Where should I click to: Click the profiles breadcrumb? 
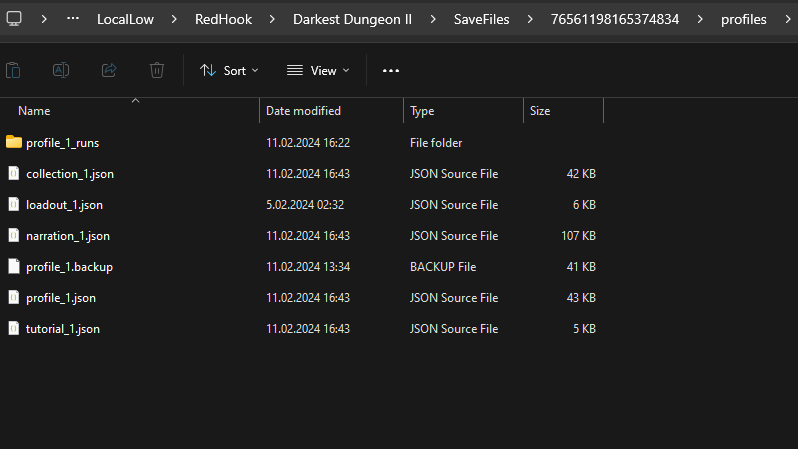coord(744,19)
